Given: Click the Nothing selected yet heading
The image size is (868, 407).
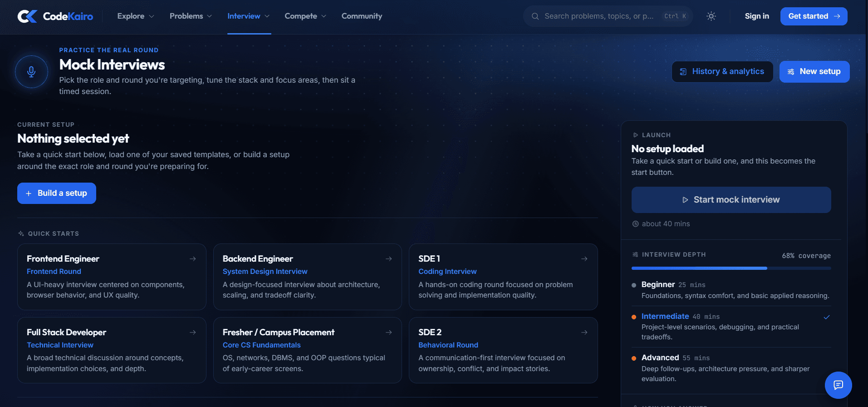Looking at the screenshot, I should [73, 139].
